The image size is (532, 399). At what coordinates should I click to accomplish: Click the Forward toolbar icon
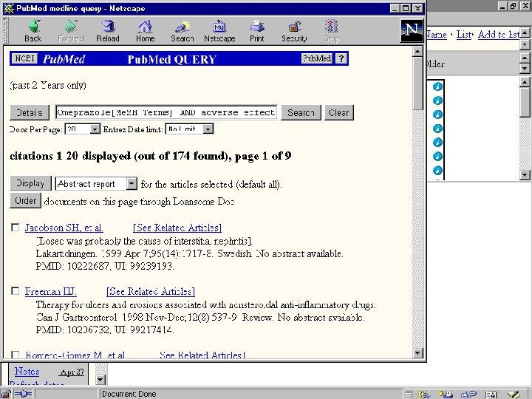(x=71, y=31)
